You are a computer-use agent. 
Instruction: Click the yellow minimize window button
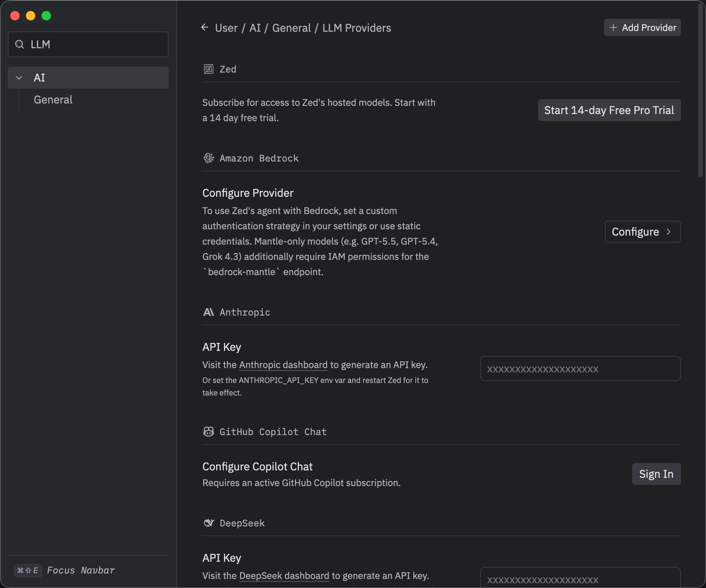pyautogui.click(x=31, y=16)
